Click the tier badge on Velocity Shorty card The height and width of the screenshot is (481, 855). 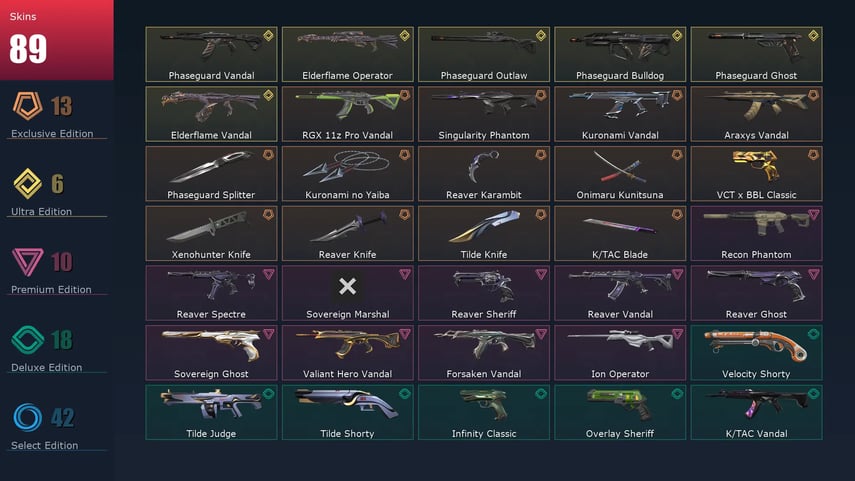coord(813,334)
